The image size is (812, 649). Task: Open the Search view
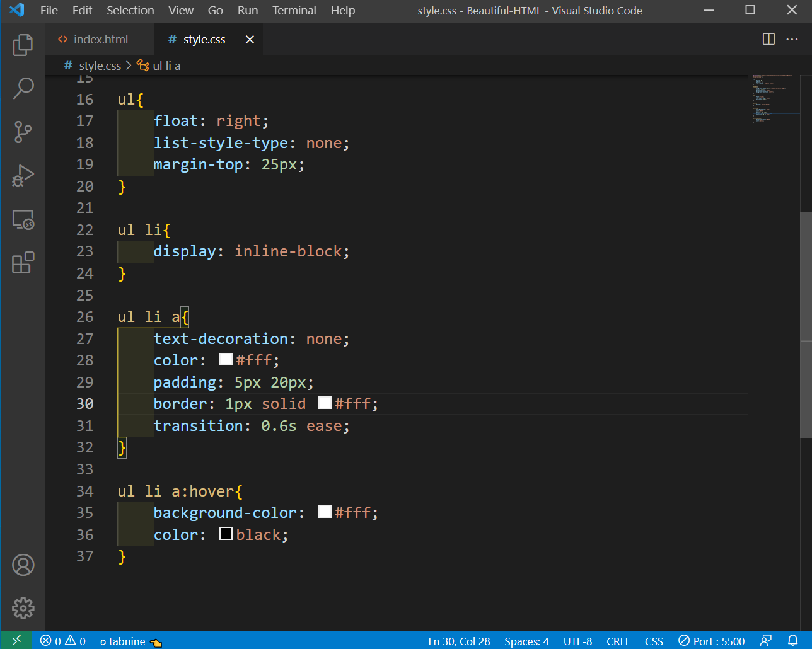(x=23, y=88)
